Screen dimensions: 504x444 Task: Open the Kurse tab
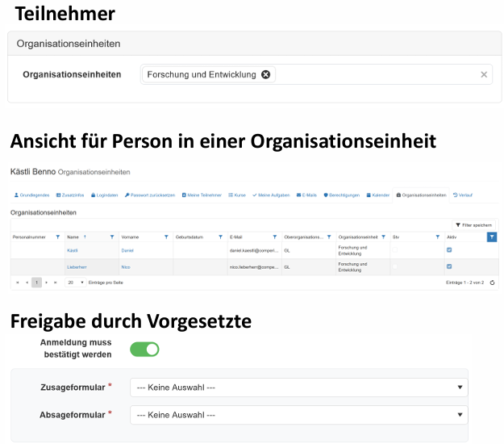pyautogui.click(x=237, y=195)
